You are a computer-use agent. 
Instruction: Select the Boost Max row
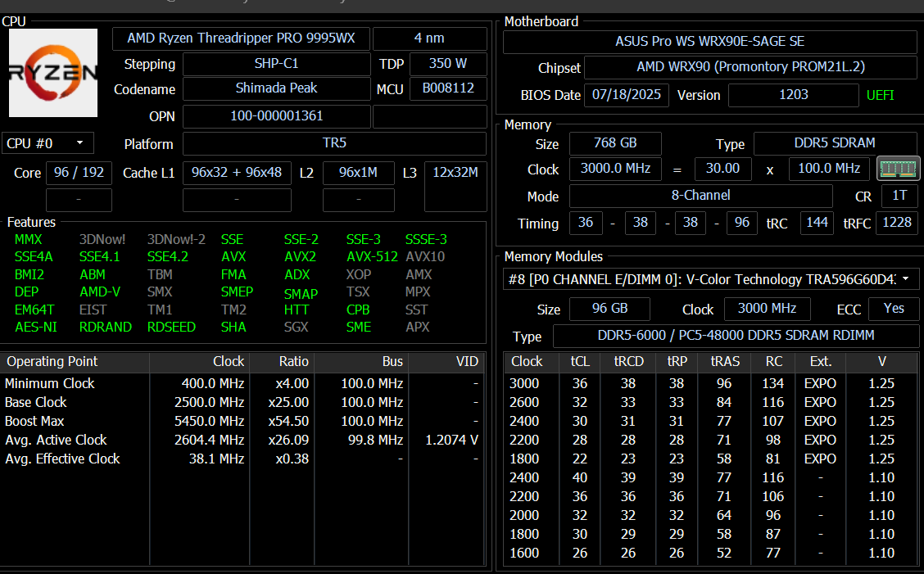(242, 422)
